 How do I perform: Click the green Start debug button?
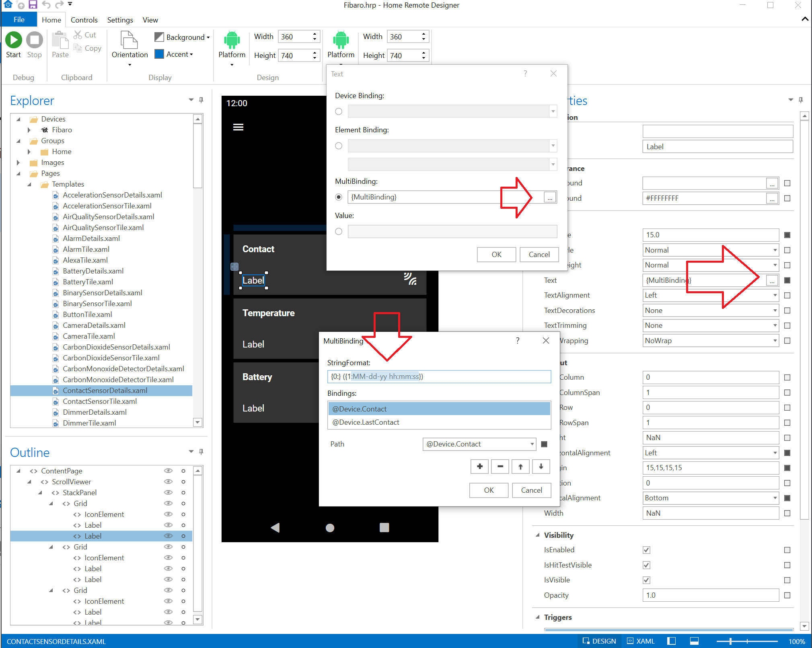(x=13, y=40)
